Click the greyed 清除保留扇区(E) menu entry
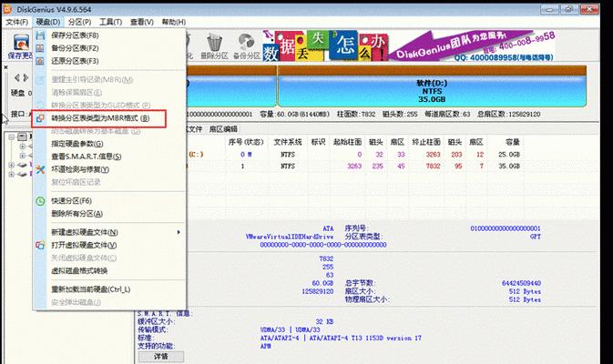This screenshot has height=364, width=613. [77, 93]
